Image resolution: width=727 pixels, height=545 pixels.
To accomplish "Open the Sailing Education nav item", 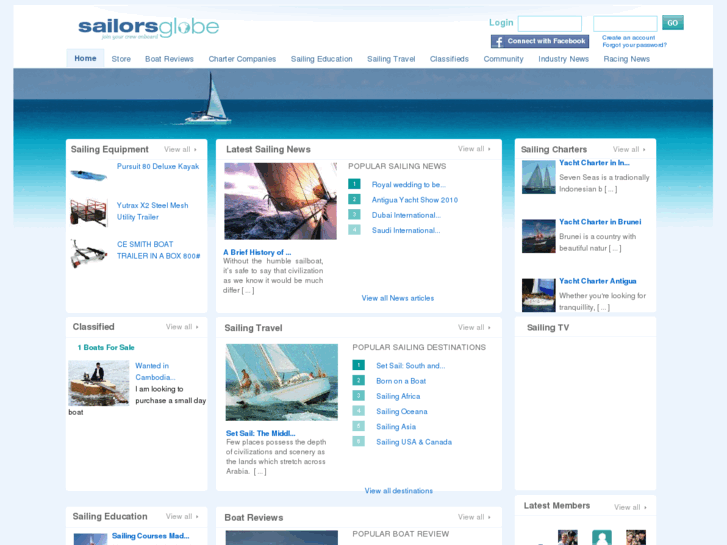I will (x=322, y=59).
